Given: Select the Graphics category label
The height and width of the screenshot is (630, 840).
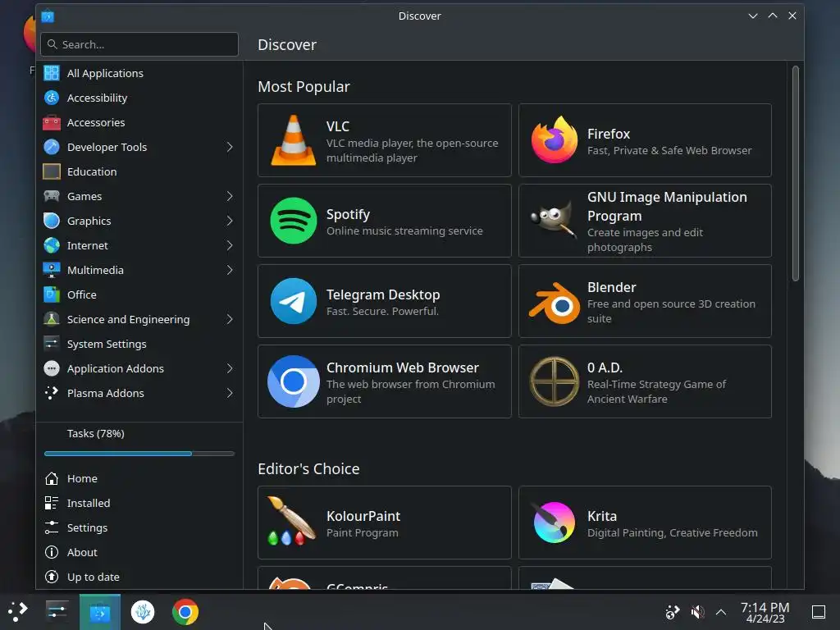Looking at the screenshot, I should [x=89, y=221].
